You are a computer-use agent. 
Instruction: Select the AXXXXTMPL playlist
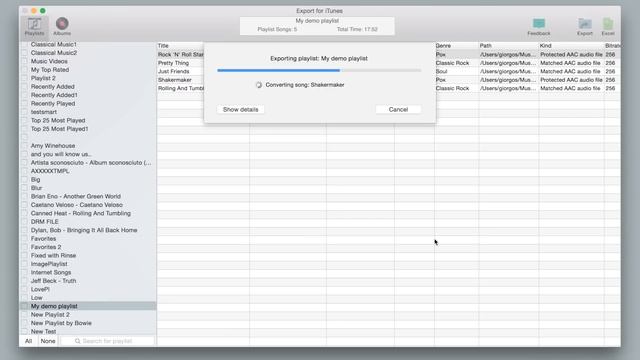[x=50, y=171]
